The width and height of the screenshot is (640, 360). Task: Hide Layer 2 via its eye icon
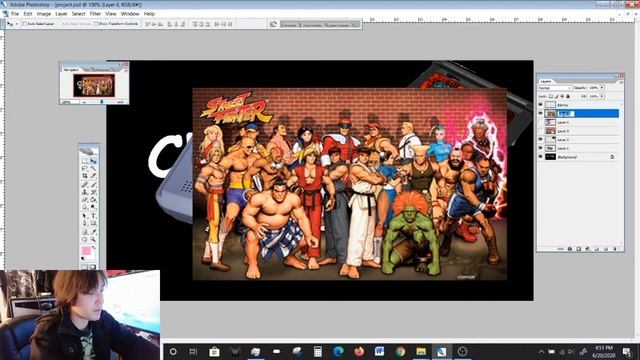540,140
